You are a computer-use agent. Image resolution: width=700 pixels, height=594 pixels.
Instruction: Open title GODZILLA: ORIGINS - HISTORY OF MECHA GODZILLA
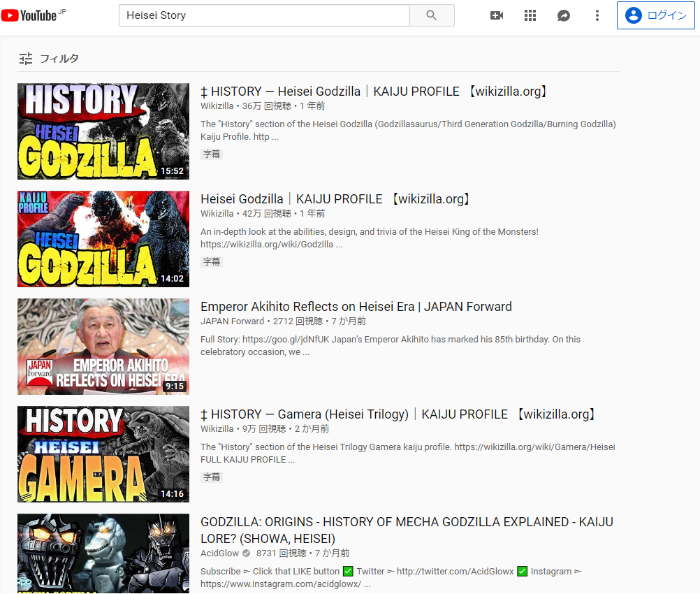(407, 530)
